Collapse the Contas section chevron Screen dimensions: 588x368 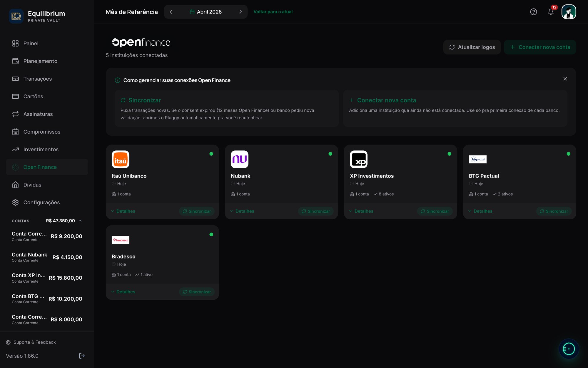pyautogui.click(x=80, y=221)
